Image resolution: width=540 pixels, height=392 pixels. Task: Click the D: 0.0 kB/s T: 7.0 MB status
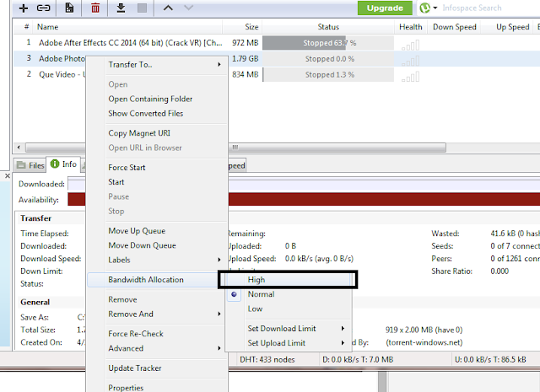[x=358, y=360]
